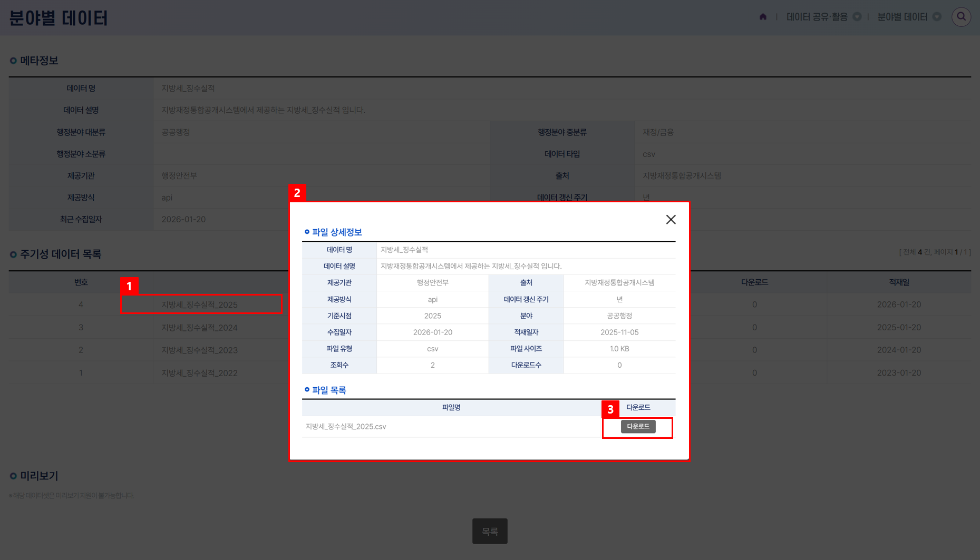This screenshot has height=560, width=980.
Task: Open the 지방세_징수실적_2024 list entry
Action: (199, 328)
